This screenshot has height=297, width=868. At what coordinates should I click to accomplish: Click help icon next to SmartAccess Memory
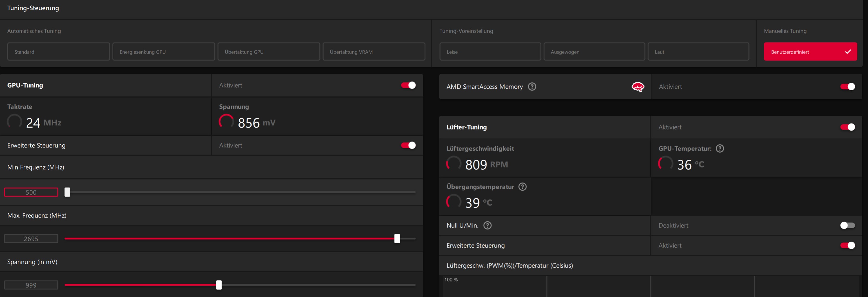pos(532,87)
